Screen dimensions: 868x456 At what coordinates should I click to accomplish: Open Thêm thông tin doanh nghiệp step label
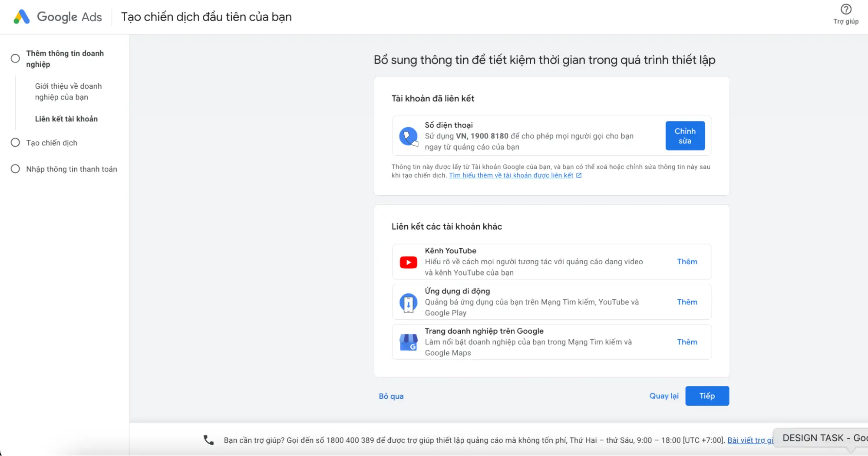click(65, 59)
